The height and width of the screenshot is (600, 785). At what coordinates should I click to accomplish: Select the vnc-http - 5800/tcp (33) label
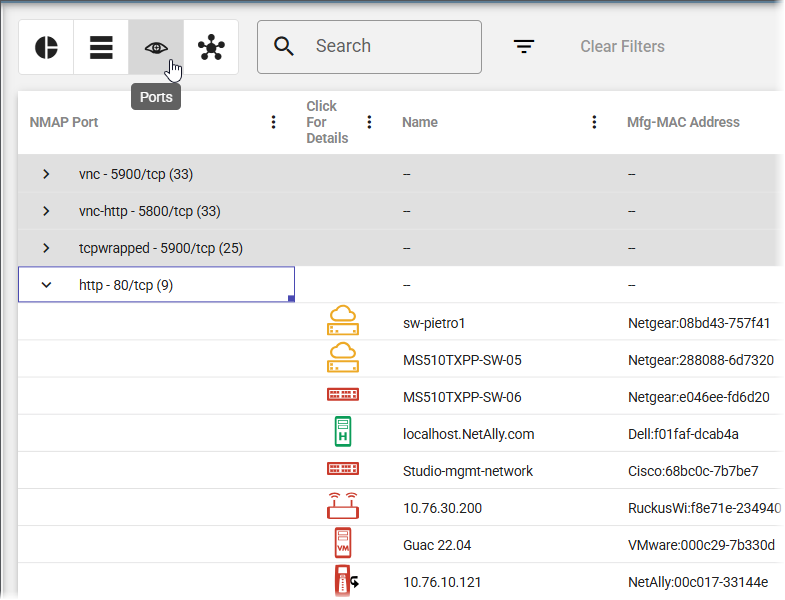coord(150,211)
